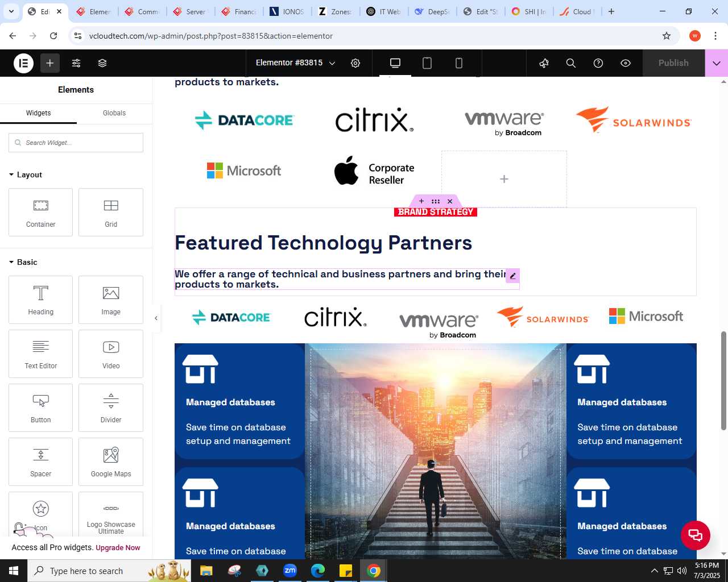Screen dimensions: 728x582
Task: Select the BRAND STRATEGY label
Action: (436, 212)
